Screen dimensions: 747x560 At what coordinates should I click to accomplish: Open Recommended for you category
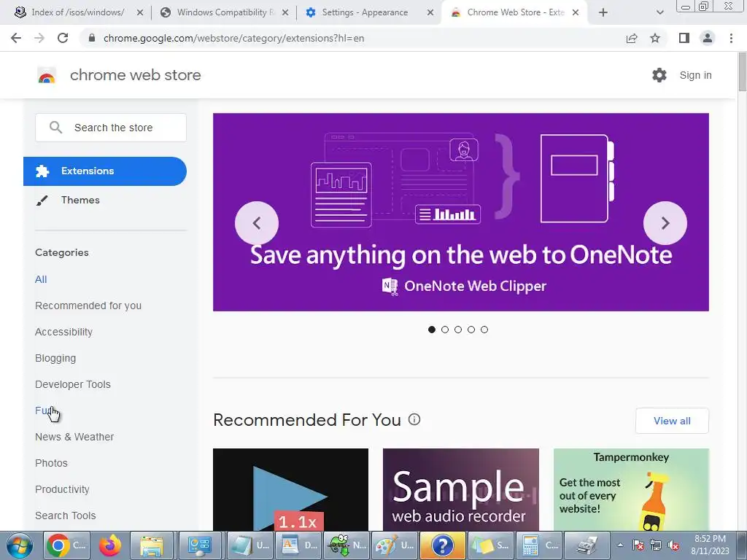point(88,306)
